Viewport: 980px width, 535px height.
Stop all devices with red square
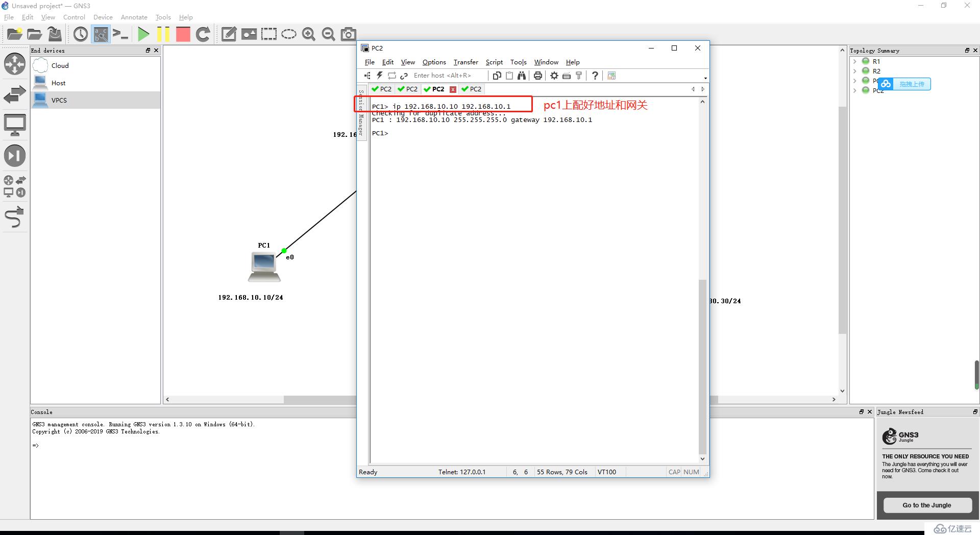coord(183,34)
